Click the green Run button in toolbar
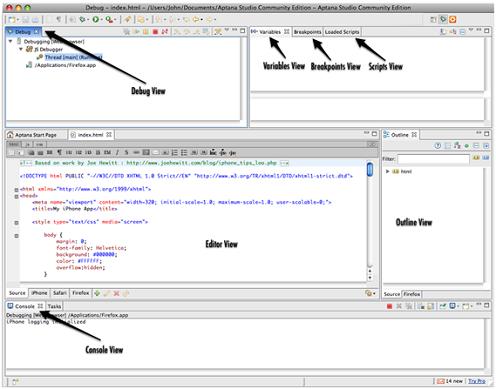This screenshot has height=389, width=496. coord(95,20)
